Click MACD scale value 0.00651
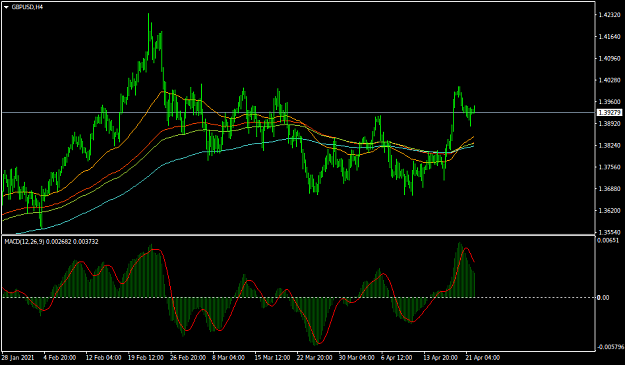The width and height of the screenshot is (625, 365). tap(608, 240)
